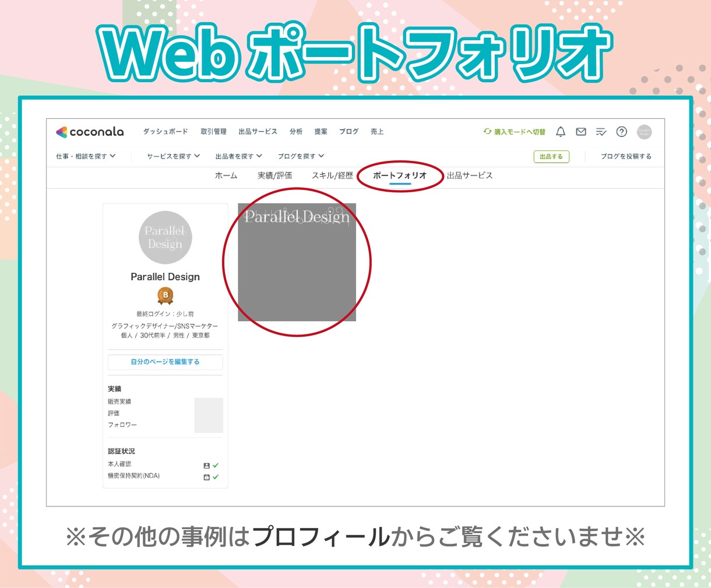Click the 評価 row under 実績
711x588 pixels.
tap(166, 413)
